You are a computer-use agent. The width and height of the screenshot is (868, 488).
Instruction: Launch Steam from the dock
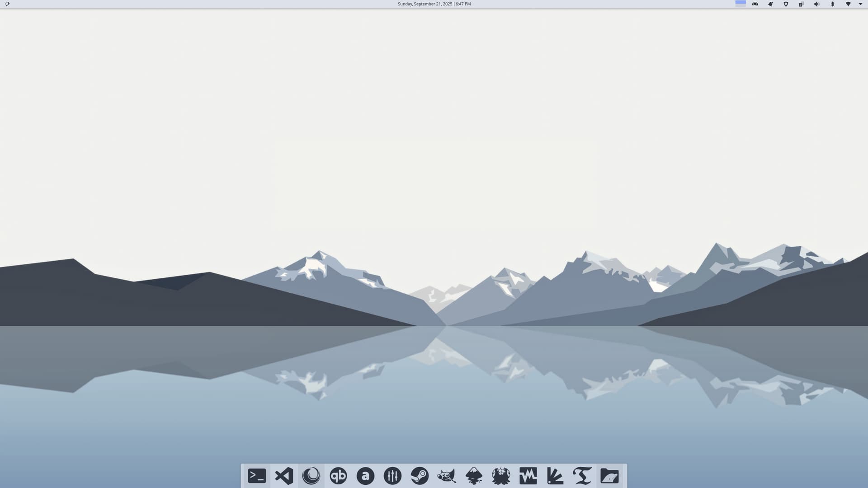pos(420,476)
